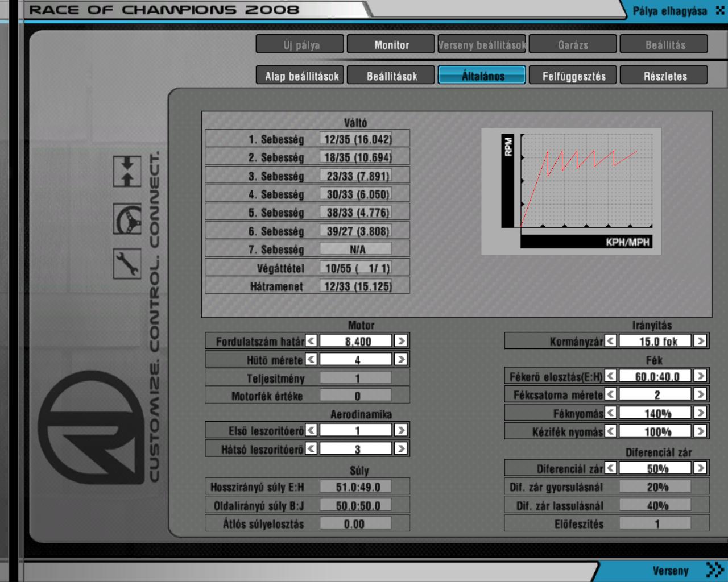Decrease Kormányzár with left arrow
728x582 pixels.
(x=611, y=341)
